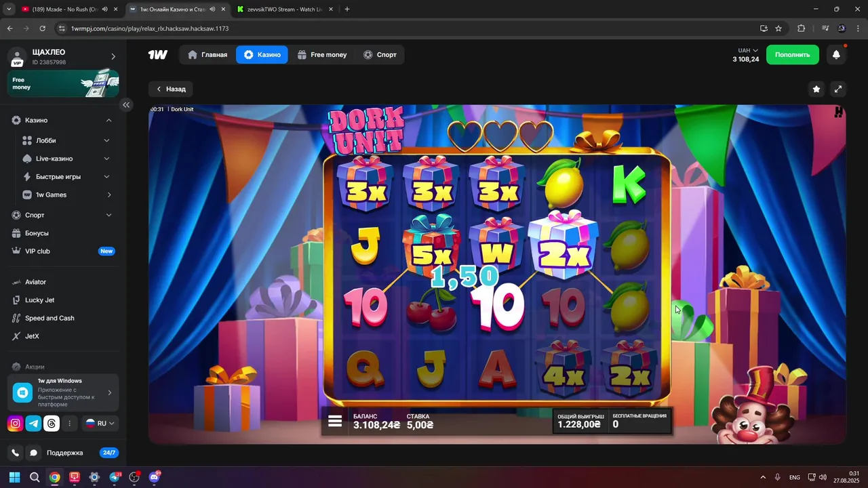The width and height of the screenshot is (868, 488).
Task: Expand the Быстрые игры submenu
Action: (x=106, y=177)
